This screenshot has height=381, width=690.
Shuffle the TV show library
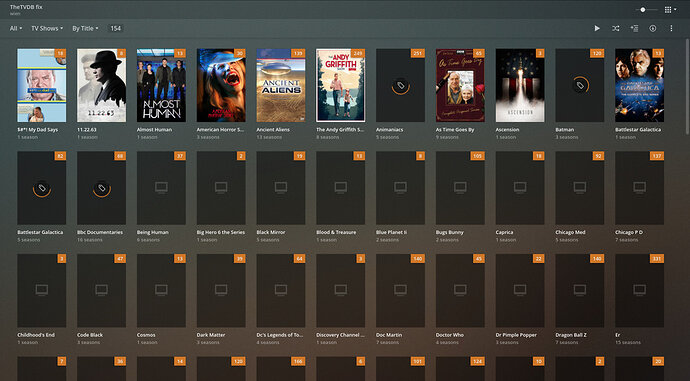pyautogui.click(x=616, y=28)
